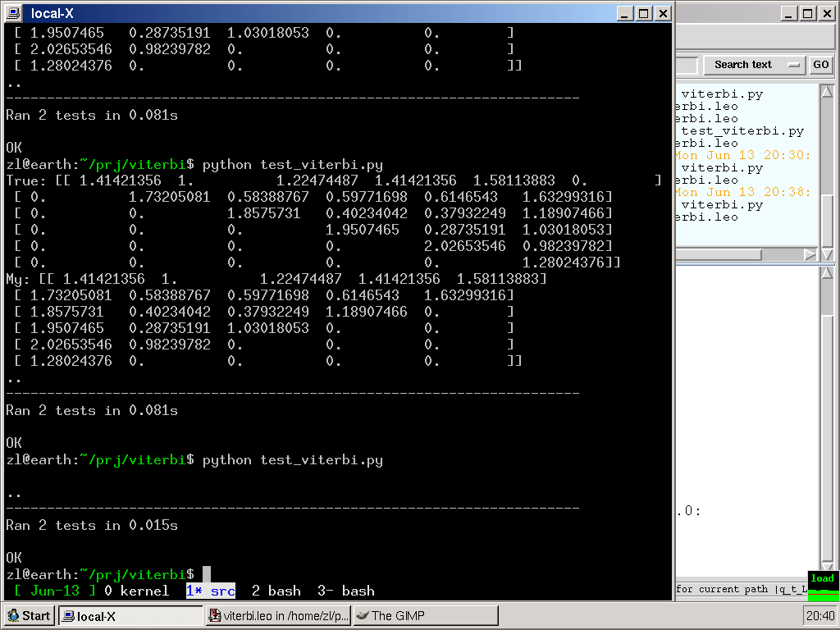
Task: Click the right arrow of the Leo horizontal scrollbar
Action: tap(810, 254)
